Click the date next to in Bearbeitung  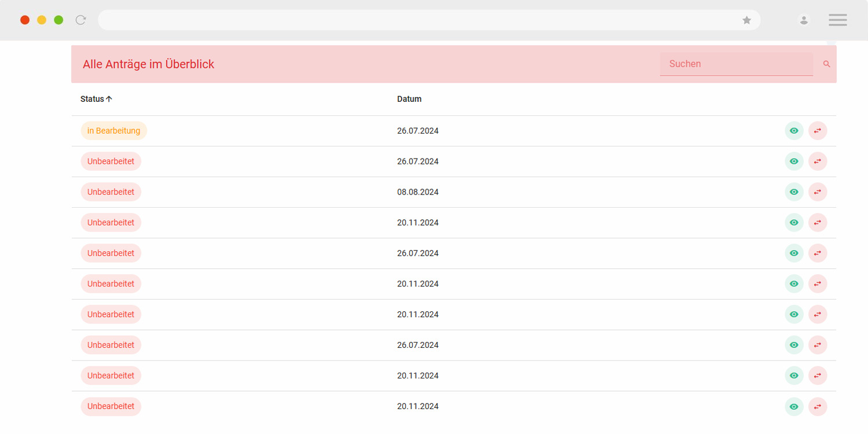[418, 131]
